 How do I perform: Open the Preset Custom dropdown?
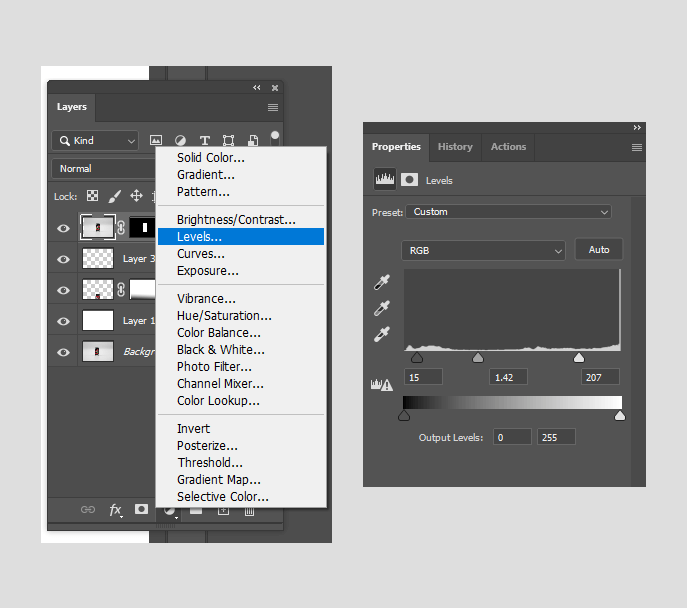[508, 212]
